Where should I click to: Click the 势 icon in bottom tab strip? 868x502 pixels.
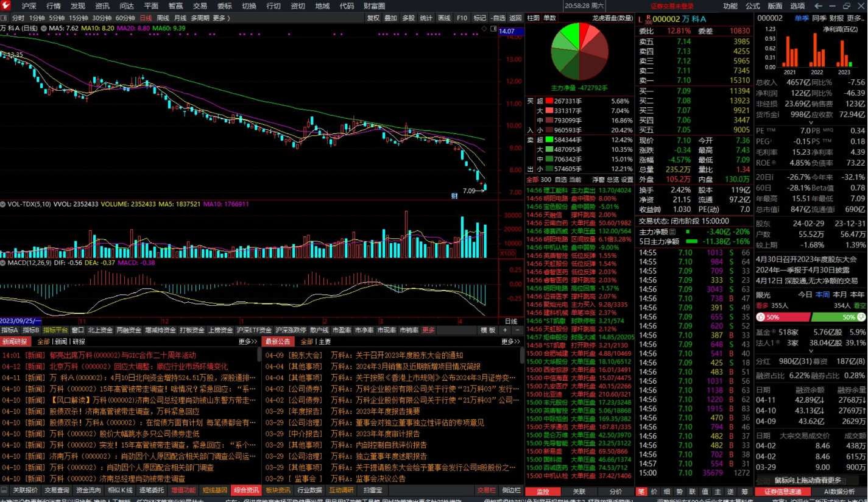(x=680, y=491)
